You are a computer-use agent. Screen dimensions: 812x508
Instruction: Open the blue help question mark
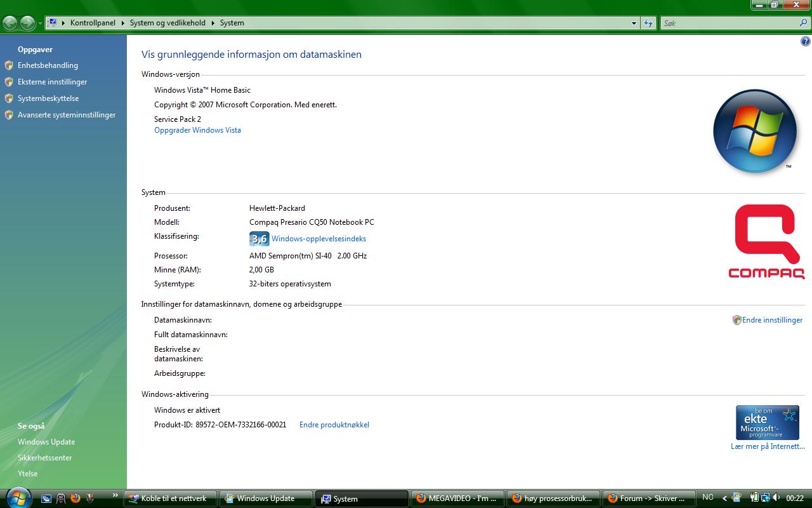pos(806,41)
